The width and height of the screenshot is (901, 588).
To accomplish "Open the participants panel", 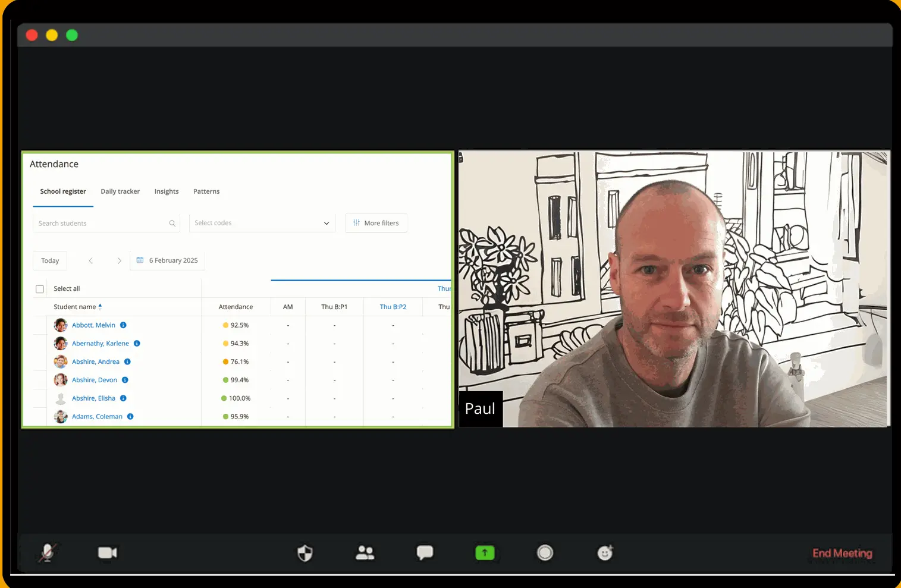I will [365, 554].
